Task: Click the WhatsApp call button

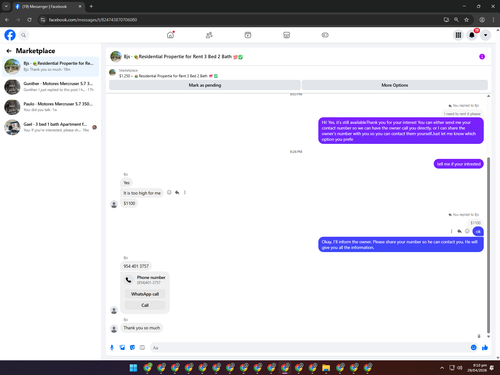Action: [x=145, y=294]
